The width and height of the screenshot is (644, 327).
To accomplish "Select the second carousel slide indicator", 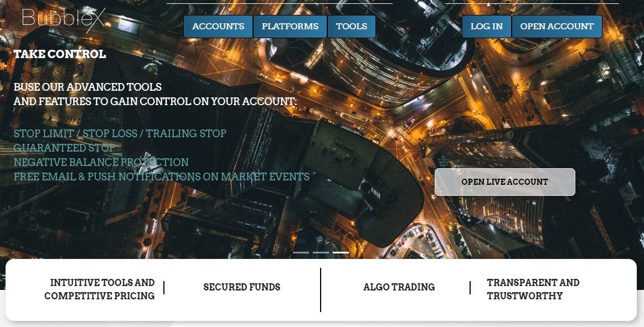I will point(321,252).
